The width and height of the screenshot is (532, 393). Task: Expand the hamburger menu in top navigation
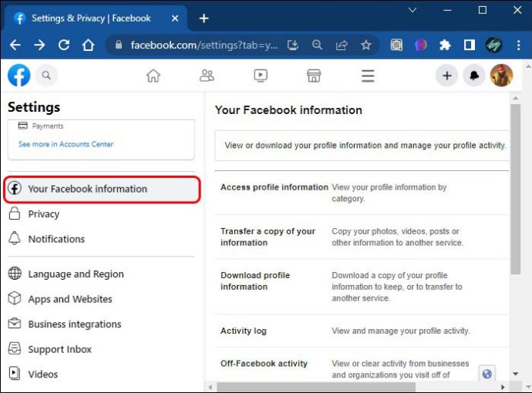[x=368, y=76]
